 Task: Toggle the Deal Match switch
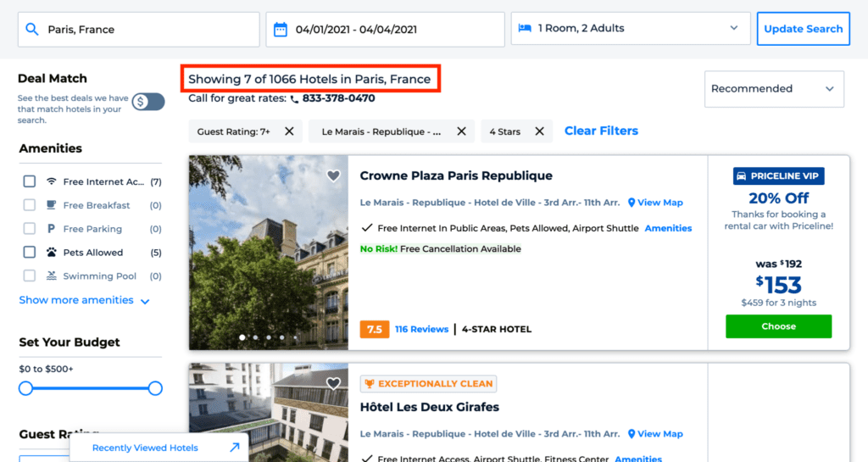tap(147, 102)
